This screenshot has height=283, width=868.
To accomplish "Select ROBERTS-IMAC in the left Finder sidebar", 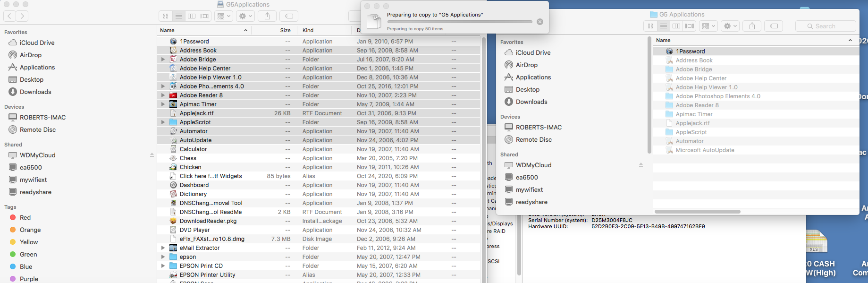I will tap(42, 117).
